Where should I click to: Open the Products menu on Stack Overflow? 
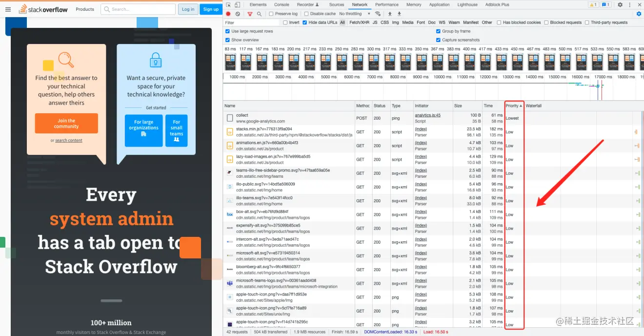(85, 9)
